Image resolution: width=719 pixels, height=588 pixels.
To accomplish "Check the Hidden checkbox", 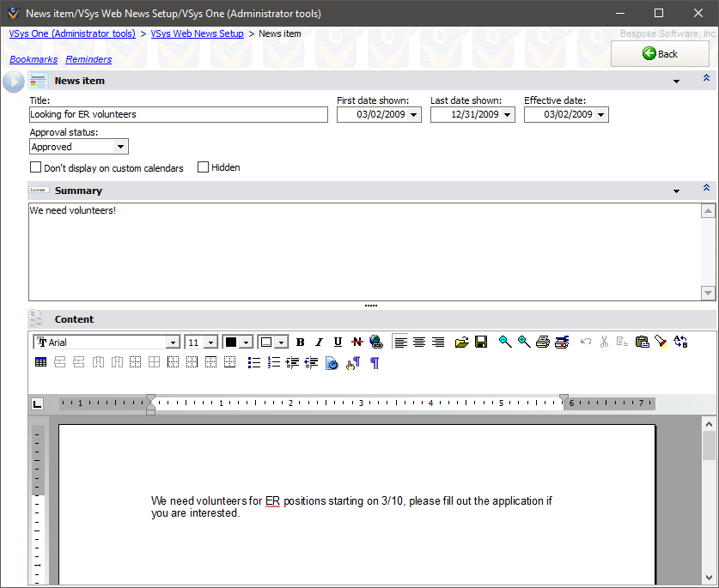I will point(204,167).
